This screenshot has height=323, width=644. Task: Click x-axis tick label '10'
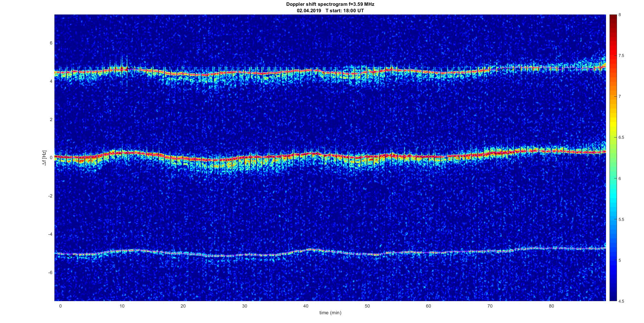[122, 306]
